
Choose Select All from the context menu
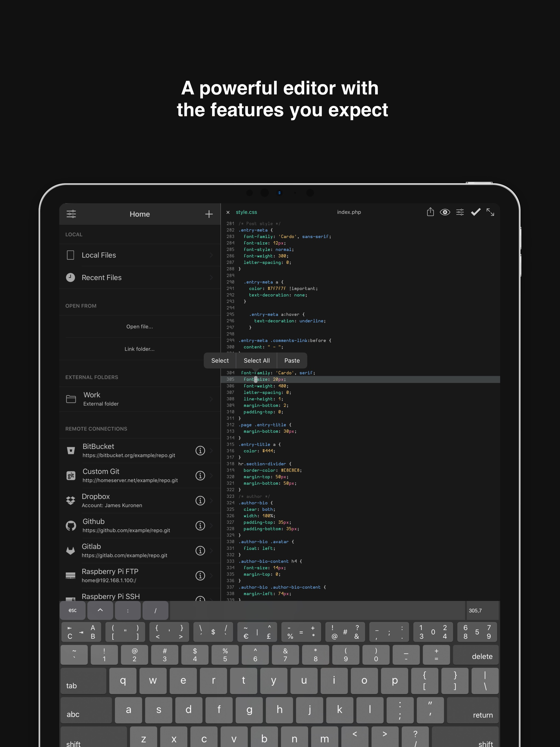pyautogui.click(x=256, y=361)
